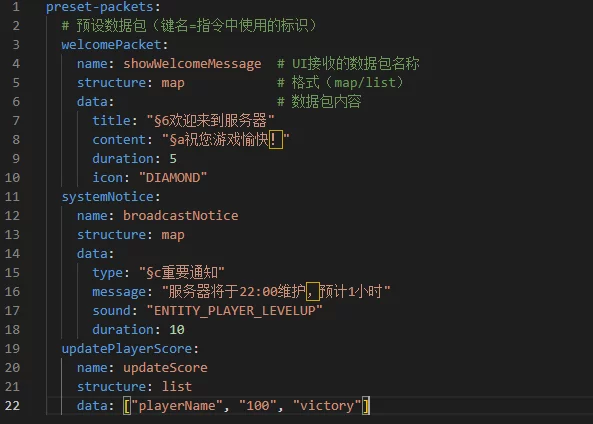Click line number 22 in the gutter
The image size is (593, 424).
click(12, 405)
